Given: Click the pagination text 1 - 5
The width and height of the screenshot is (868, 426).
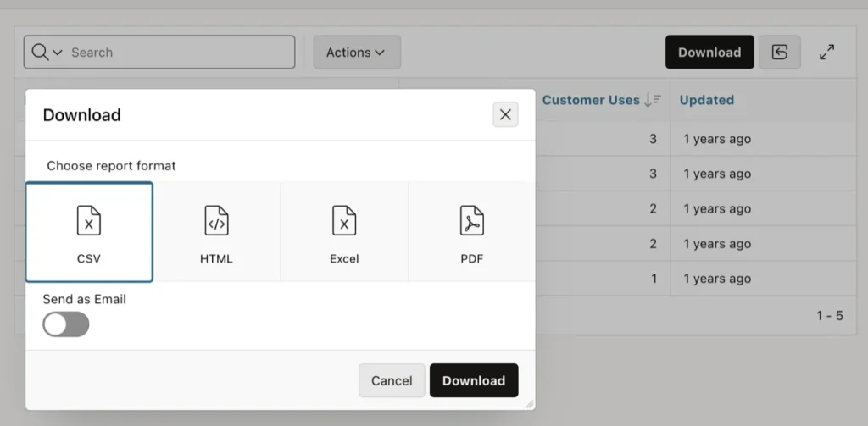Looking at the screenshot, I should [830, 315].
